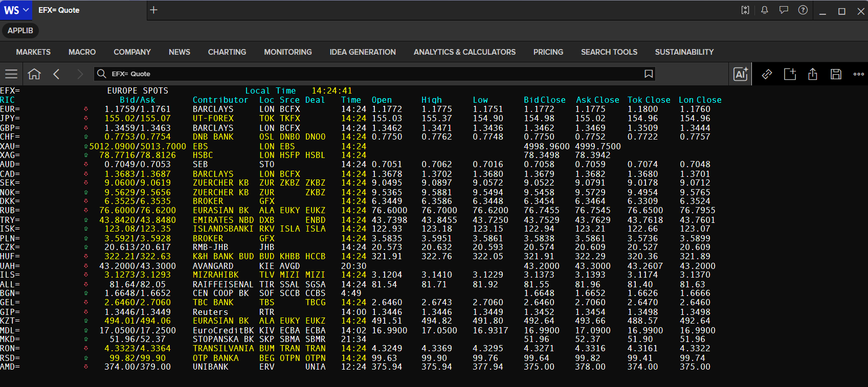
Task: Open the AI assistant icon
Action: click(741, 74)
